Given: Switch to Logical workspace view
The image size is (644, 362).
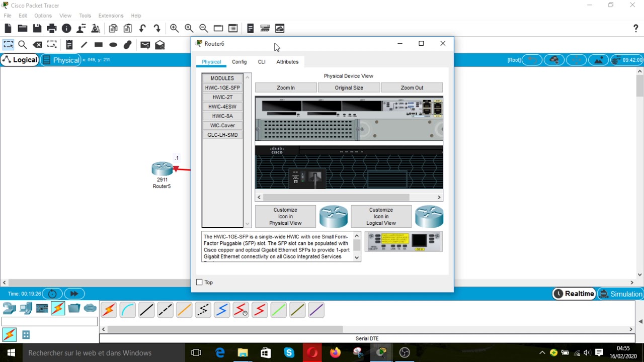Looking at the screenshot, I should click(x=20, y=60).
